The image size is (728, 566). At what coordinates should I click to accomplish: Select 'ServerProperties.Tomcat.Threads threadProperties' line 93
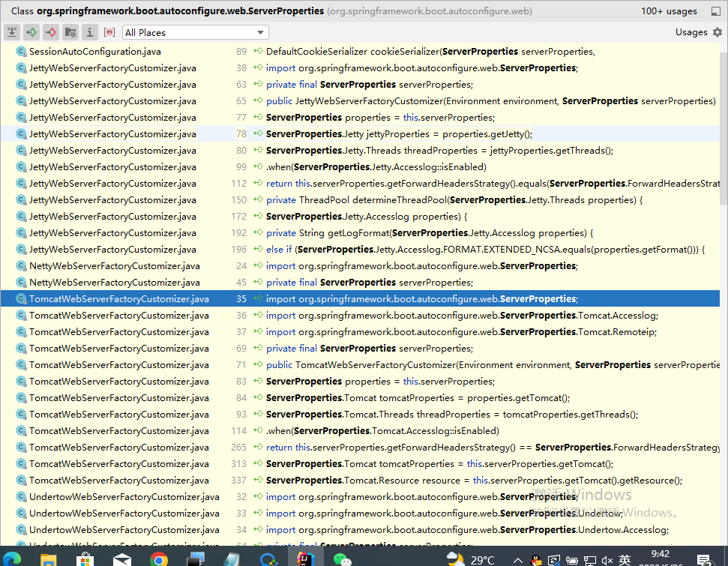[452, 414]
